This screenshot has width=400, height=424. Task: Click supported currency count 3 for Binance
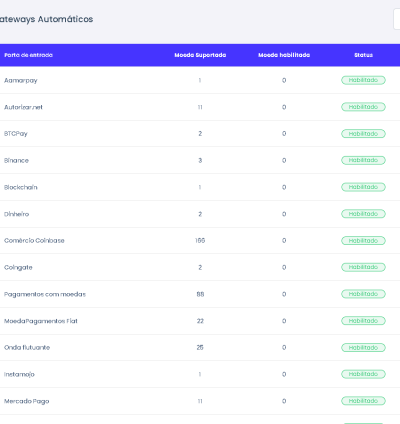click(x=200, y=160)
